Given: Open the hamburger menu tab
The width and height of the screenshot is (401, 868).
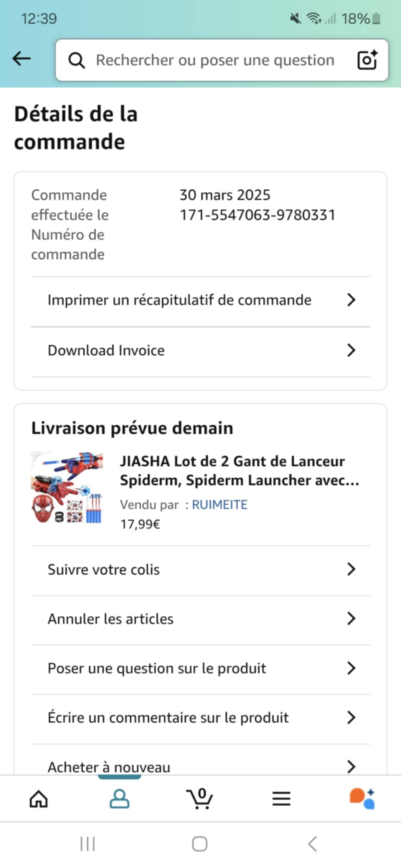Looking at the screenshot, I should (281, 799).
